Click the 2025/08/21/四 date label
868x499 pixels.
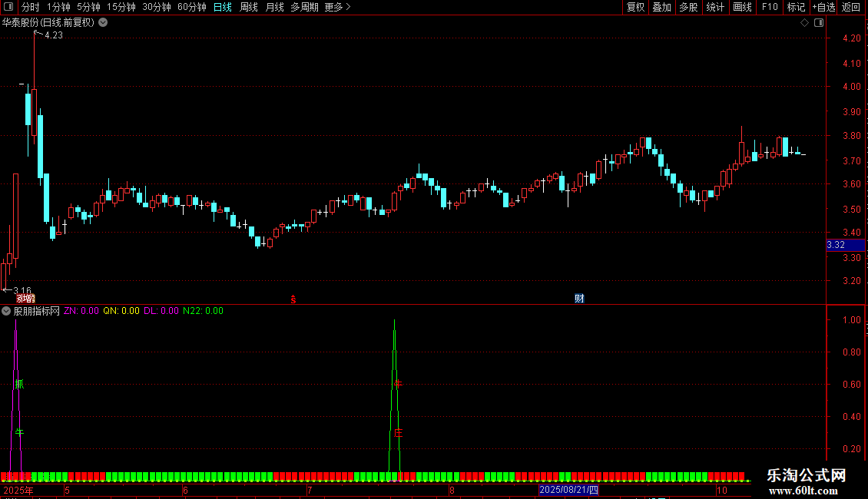coord(568,490)
